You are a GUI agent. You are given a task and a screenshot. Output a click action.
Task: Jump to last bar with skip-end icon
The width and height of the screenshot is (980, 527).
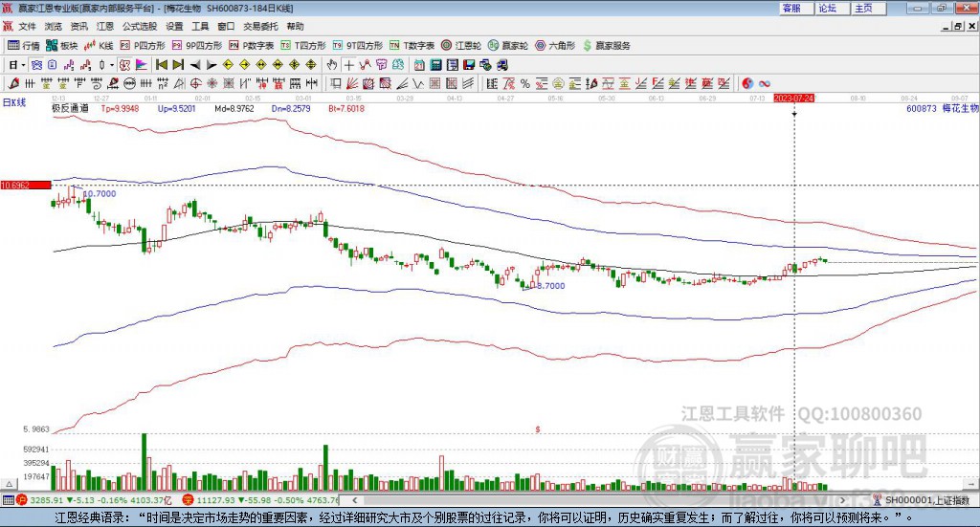(178, 65)
